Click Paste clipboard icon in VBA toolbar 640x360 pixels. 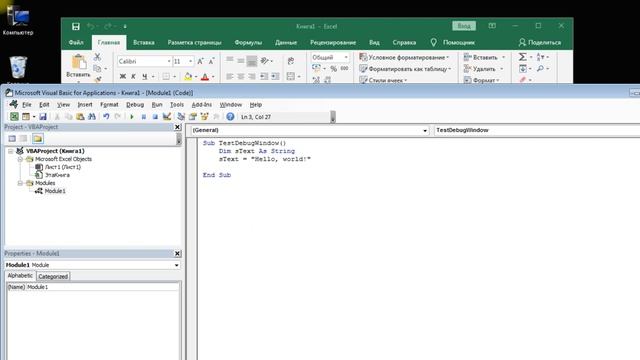pos(80,117)
